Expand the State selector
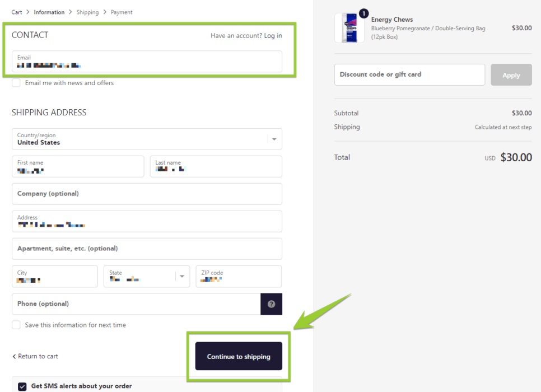Image resolution: width=541 pixels, height=392 pixels. 146,276
